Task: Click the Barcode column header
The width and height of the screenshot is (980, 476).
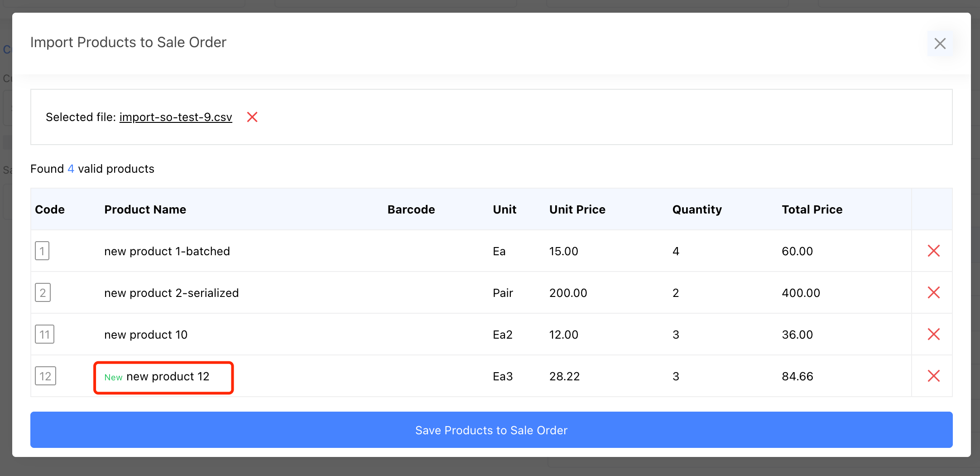Action: [x=411, y=209]
